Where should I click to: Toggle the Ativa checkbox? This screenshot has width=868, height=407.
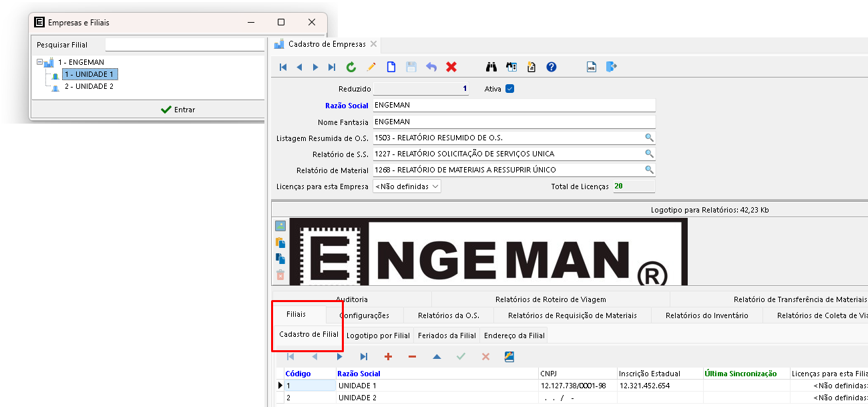tap(510, 88)
